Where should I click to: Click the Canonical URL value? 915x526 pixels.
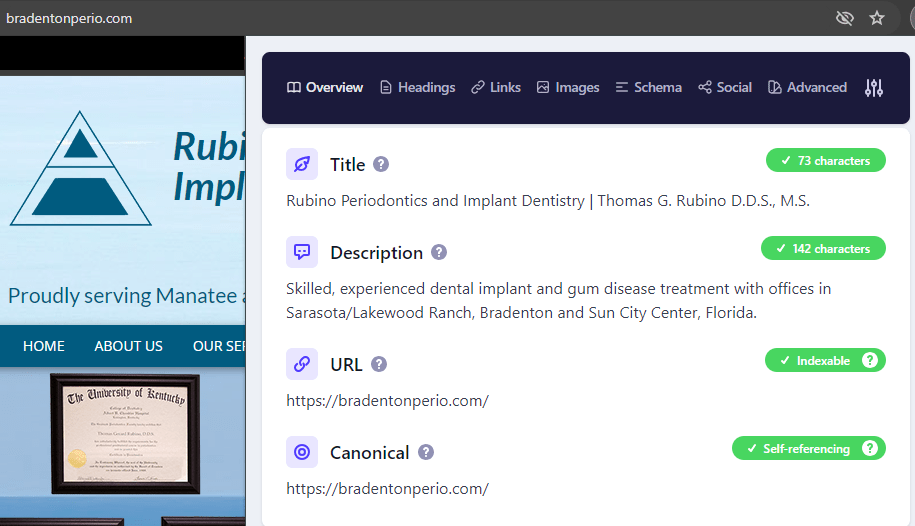(x=387, y=489)
